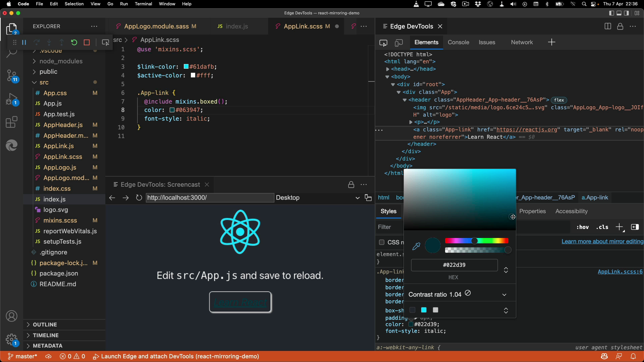This screenshot has width=644, height=362.
Task: Click the Learn React hyperlink
Action: tap(241, 303)
